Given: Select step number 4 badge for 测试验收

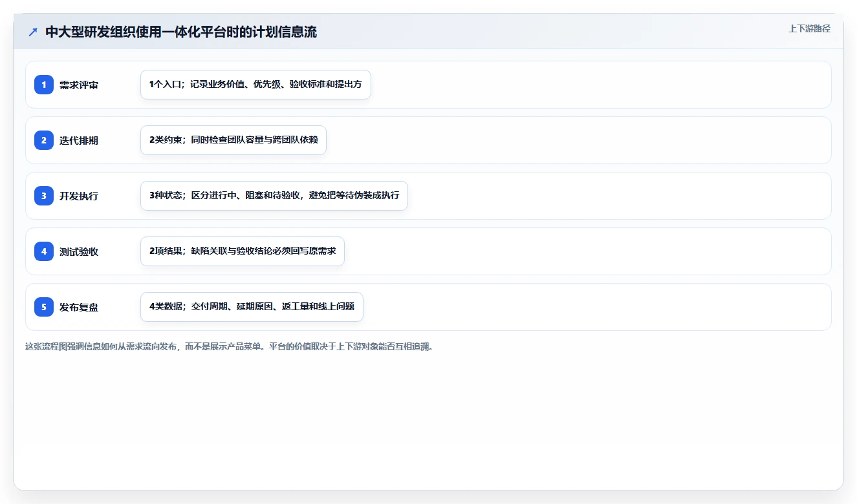Looking at the screenshot, I should pyautogui.click(x=44, y=251).
